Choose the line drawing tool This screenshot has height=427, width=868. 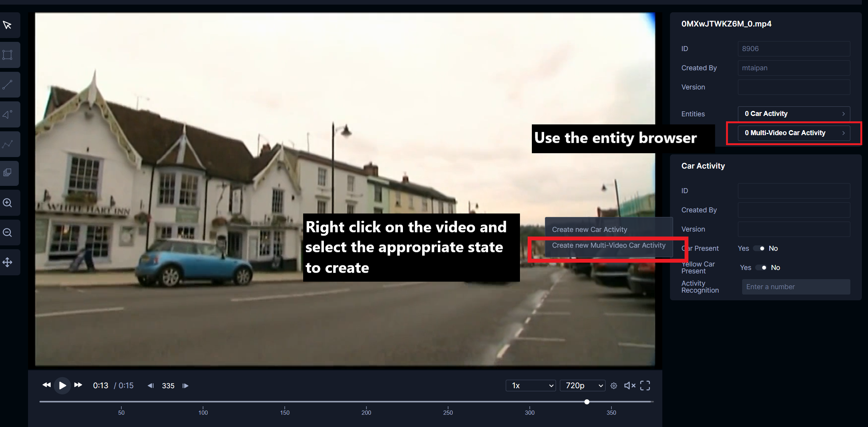[x=8, y=85]
